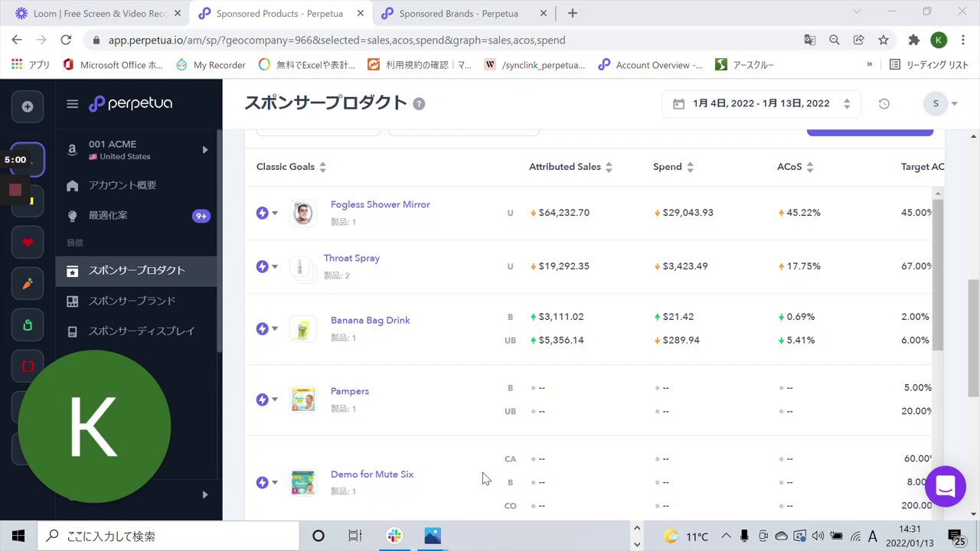Open the notification center with 25 badge
Viewport: 980px width, 551px height.
pos(955,536)
